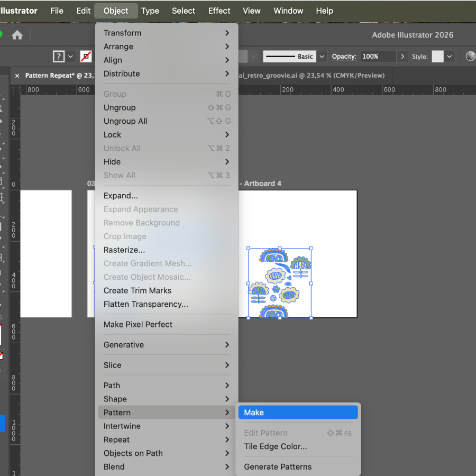This screenshot has height=476, width=476.
Task: Click the blank white artboard on the left
Action: (x=46, y=254)
